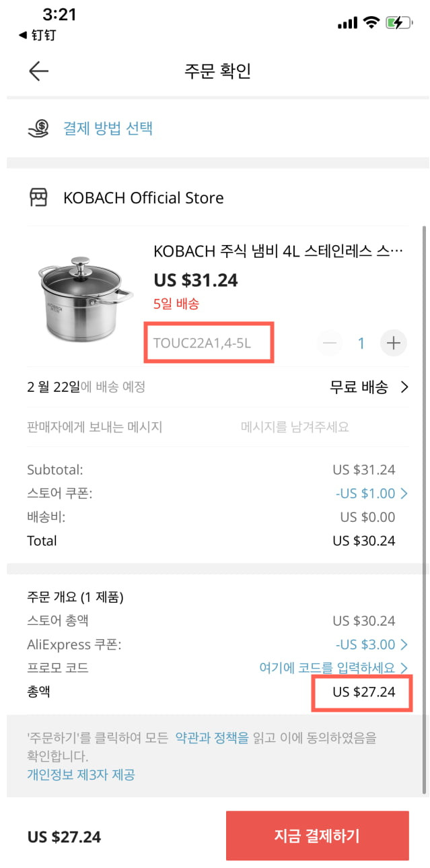The height and width of the screenshot is (868, 430).
Task: Tap the payment method hand-coin icon
Action: 38,128
